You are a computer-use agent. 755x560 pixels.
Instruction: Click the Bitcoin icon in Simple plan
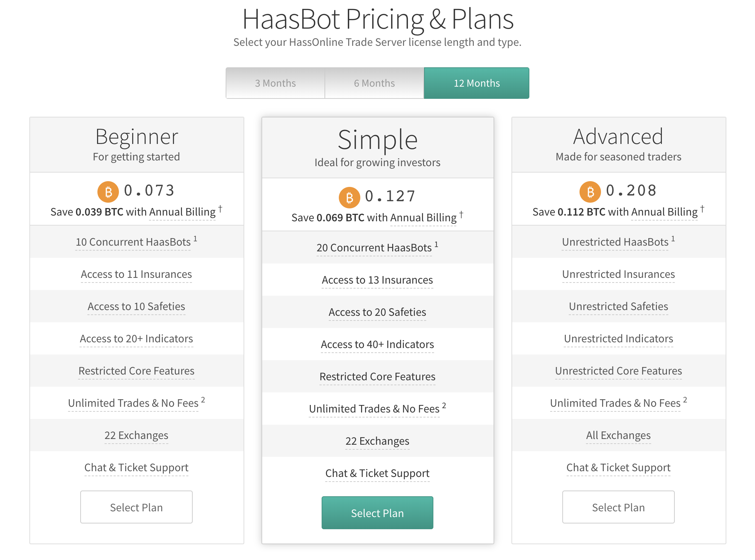pos(349,198)
